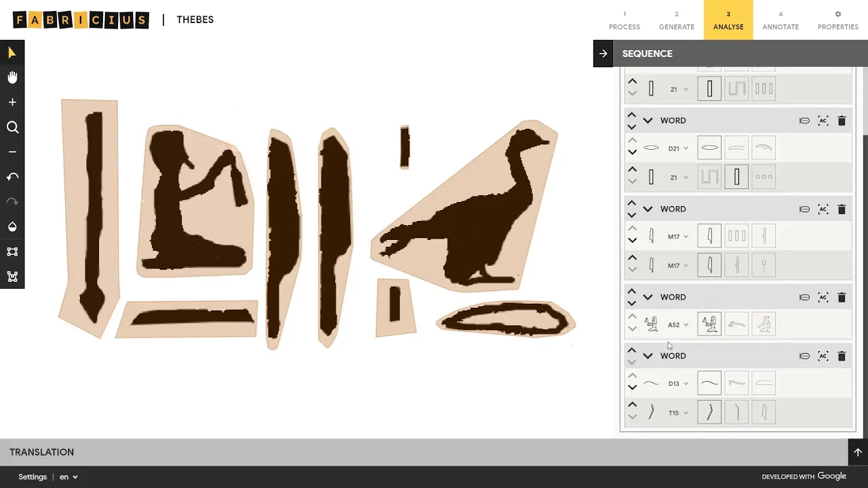
Task: Choose the polygon node tool
Action: [x=12, y=277]
